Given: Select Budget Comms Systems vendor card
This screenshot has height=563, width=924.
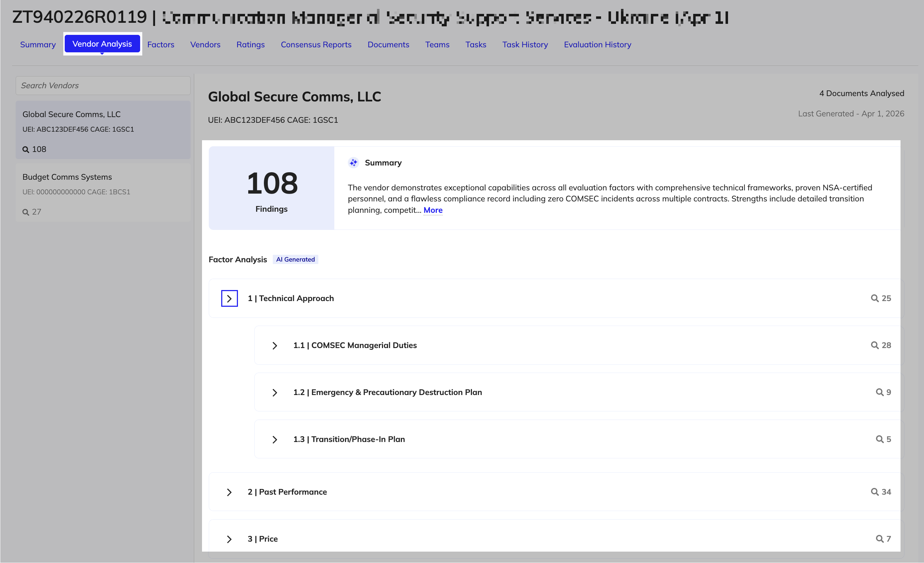Looking at the screenshot, I should [103, 193].
